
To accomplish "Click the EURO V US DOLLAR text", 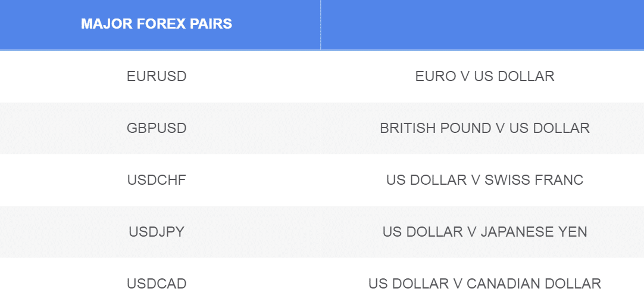I will coord(484,76).
